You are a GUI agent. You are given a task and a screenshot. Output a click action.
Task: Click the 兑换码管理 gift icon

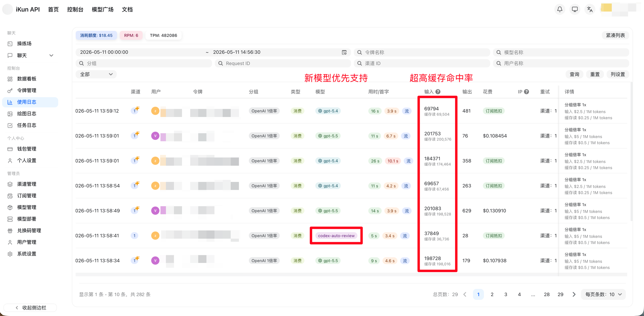(10, 231)
